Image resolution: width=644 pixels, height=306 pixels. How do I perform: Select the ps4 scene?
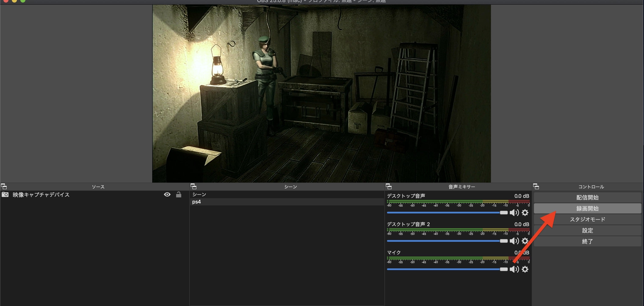pos(196,202)
